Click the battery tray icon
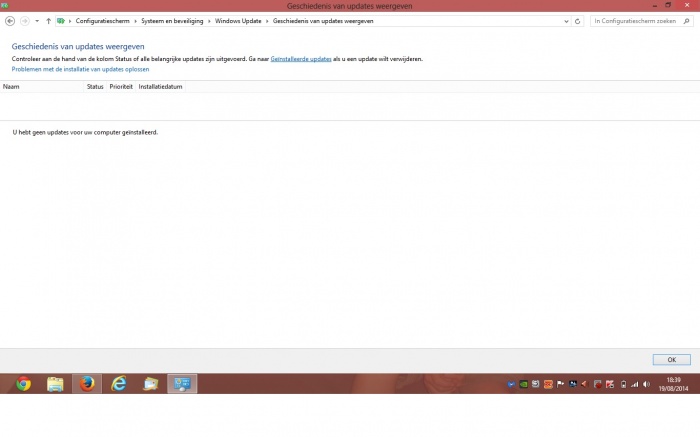This screenshot has width=700, height=437. coord(623,384)
